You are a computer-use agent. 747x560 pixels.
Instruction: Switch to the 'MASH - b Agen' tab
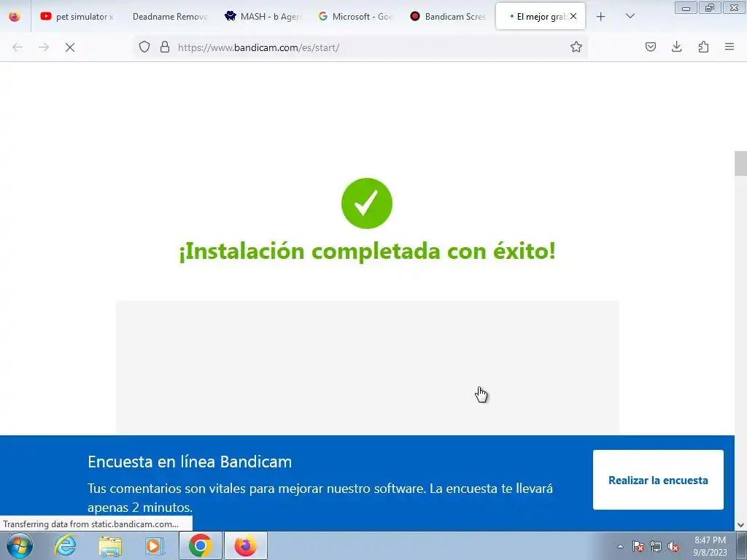pos(264,16)
